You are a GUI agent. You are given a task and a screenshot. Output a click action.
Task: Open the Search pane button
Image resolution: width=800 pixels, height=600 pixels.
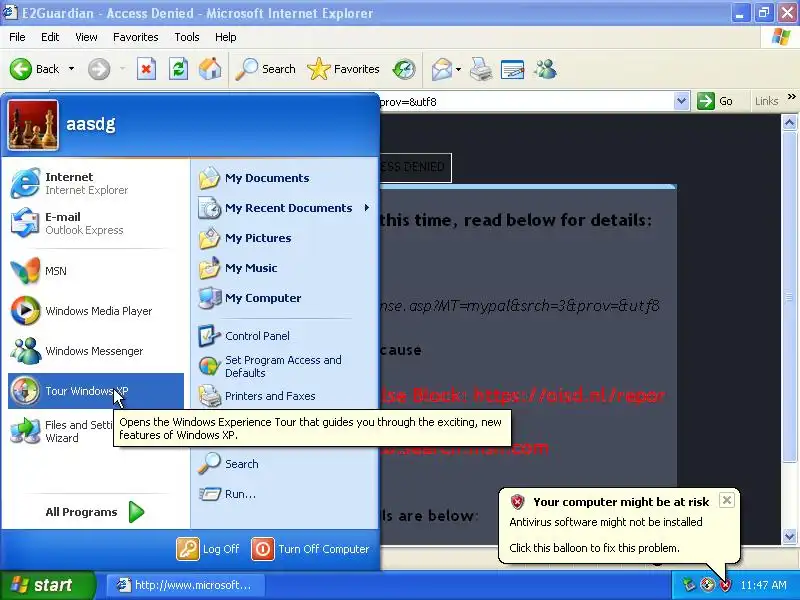pos(265,69)
